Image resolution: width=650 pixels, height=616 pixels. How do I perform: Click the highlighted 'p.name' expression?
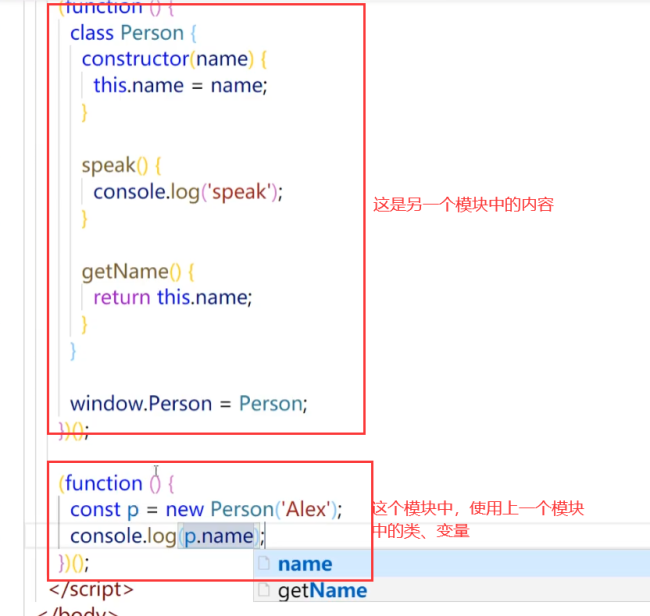[x=218, y=536]
